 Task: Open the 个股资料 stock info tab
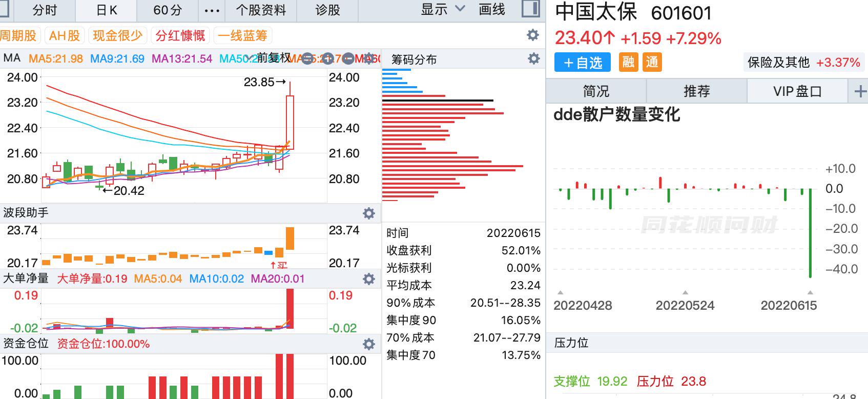(261, 10)
